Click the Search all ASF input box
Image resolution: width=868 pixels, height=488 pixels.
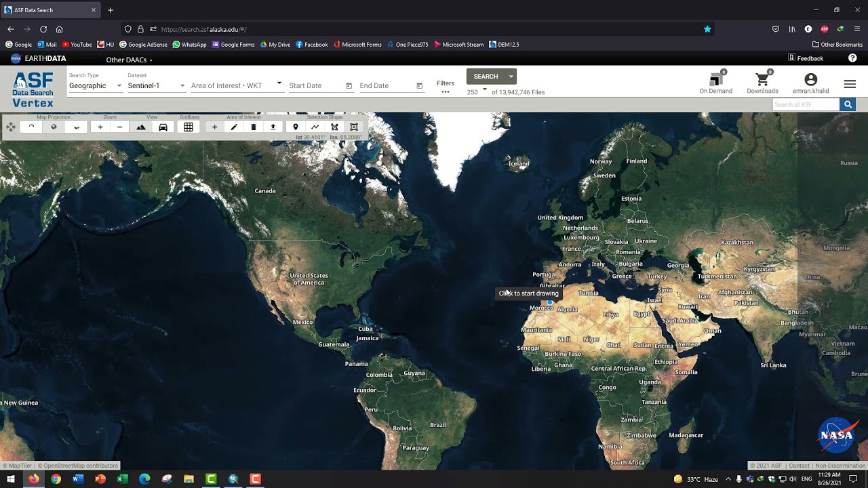point(806,104)
